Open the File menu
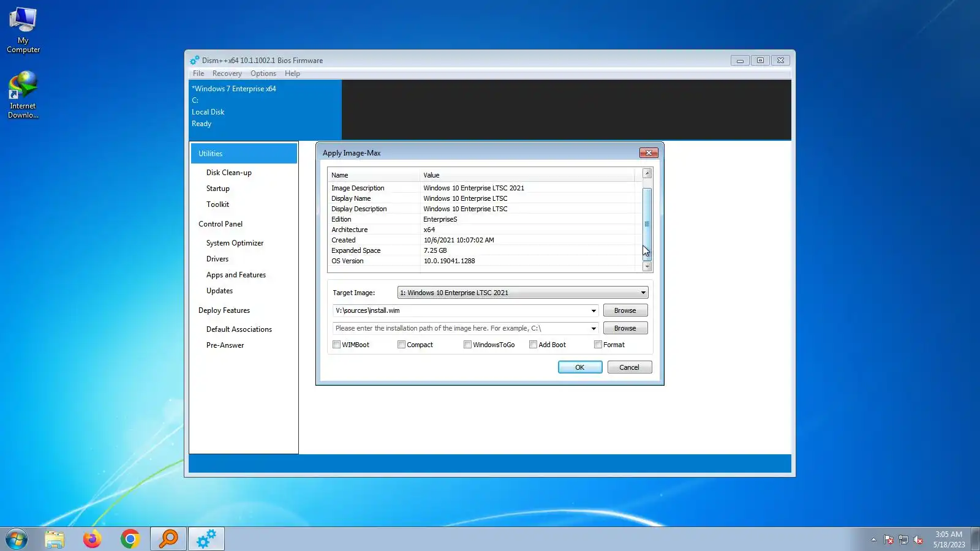Screen dimensions: 980x551 coord(198,73)
